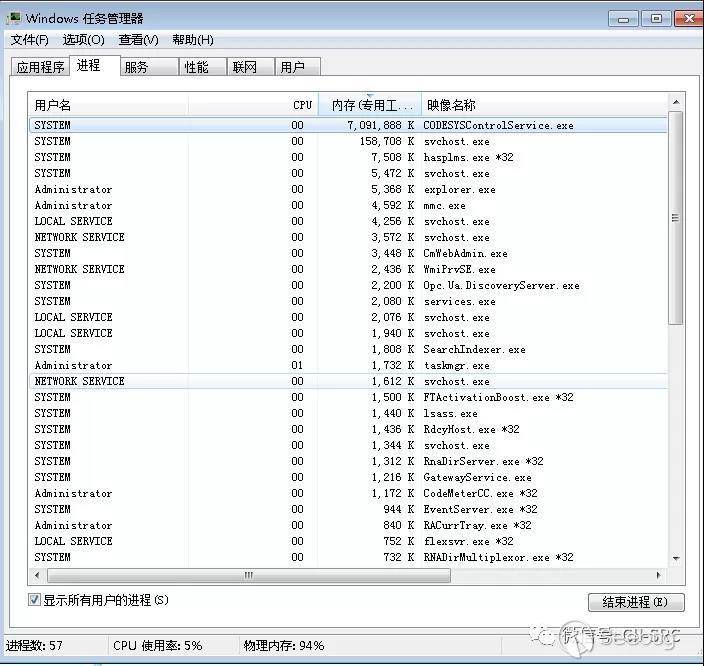Click the 结束进程(E) button
Viewport: 704px width, 666px height.
tap(636, 602)
